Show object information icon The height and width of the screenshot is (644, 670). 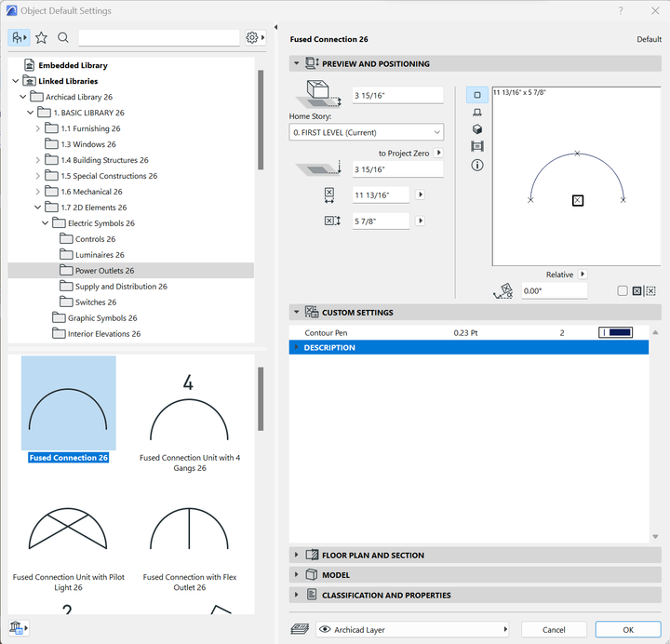pyautogui.click(x=477, y=165)
